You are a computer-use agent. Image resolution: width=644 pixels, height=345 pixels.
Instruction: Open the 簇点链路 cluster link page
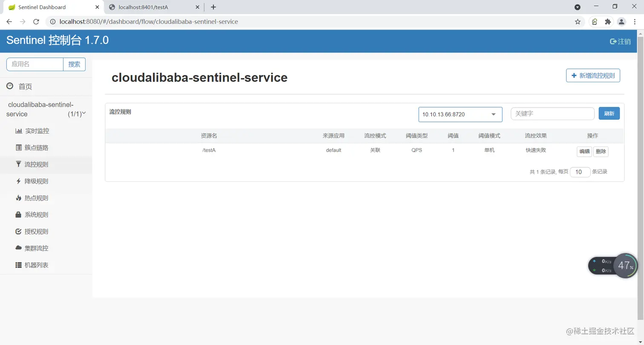37,148
